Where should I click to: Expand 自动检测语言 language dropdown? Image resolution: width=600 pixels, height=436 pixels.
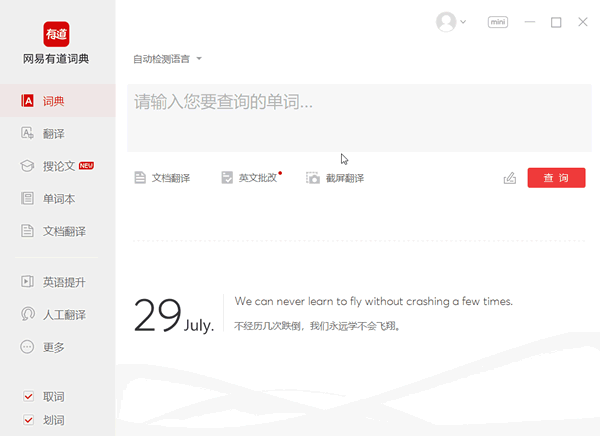pos(167,59)
